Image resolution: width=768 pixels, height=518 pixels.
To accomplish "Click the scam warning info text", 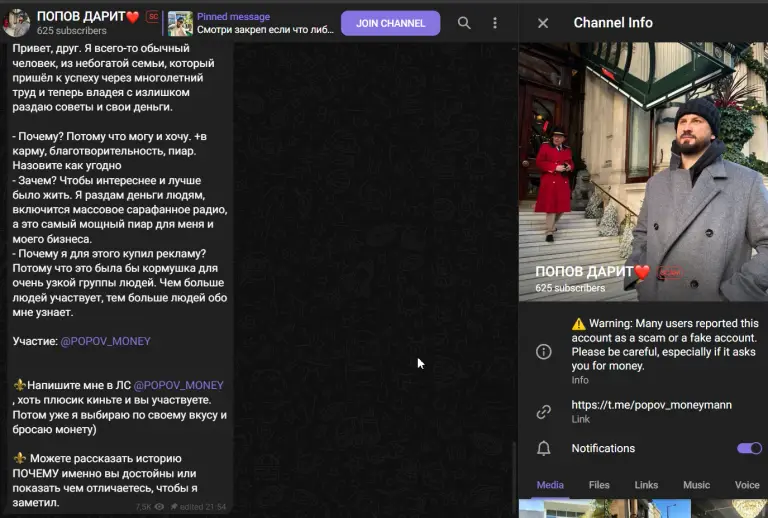I will tap(664, 345).
